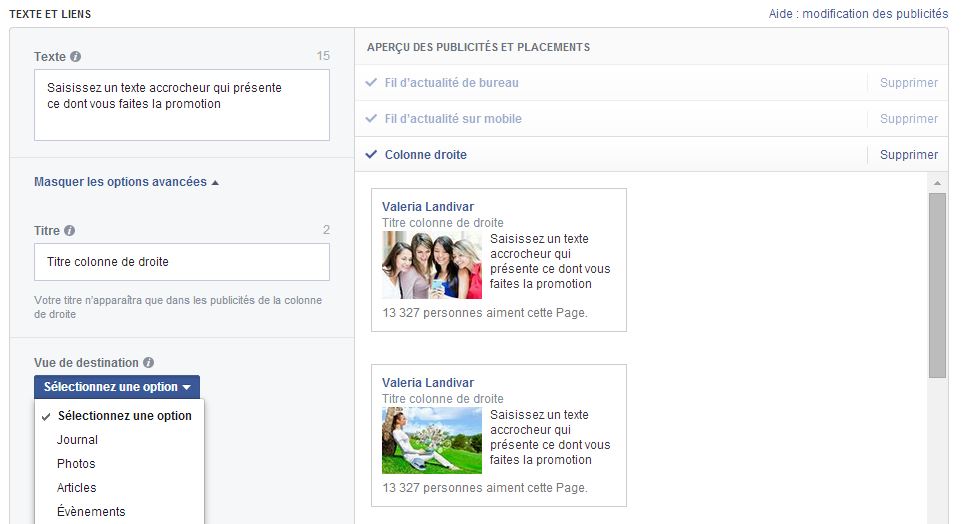Click the APERÇU DES PUBLICITÉS ET PLACEMENTS heading
This screenshot has height=524, width=963.
click(x=478, y=47)
